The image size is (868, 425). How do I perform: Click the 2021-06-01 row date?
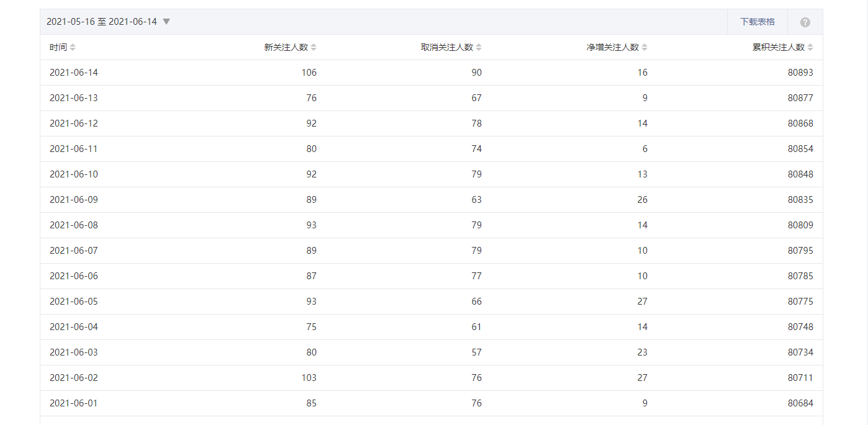(x=74, y=403)
